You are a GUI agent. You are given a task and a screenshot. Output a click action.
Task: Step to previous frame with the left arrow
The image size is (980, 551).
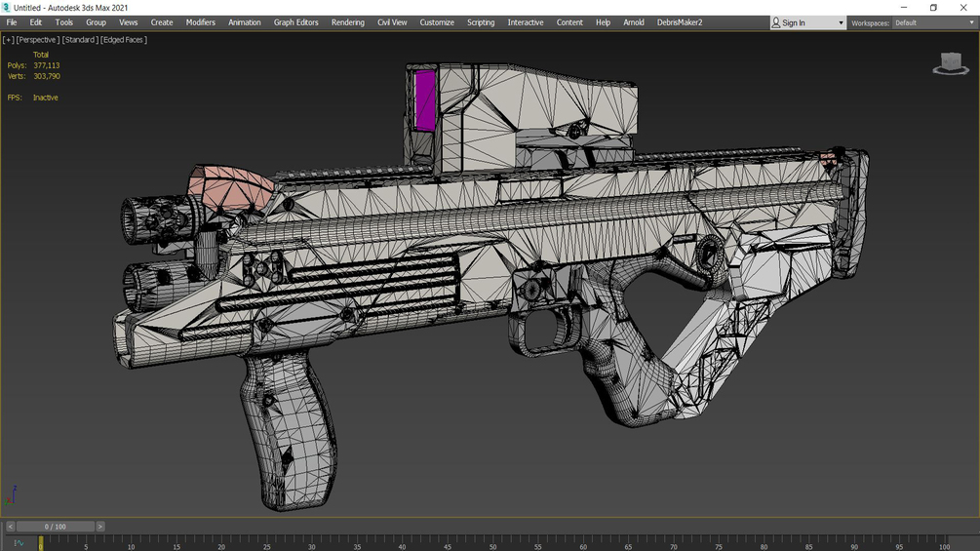pyautogui.click(x=11, y=527)
